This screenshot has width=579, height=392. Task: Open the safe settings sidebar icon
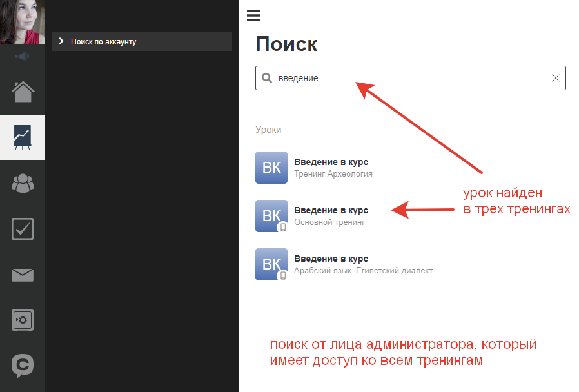coord(23,320)
